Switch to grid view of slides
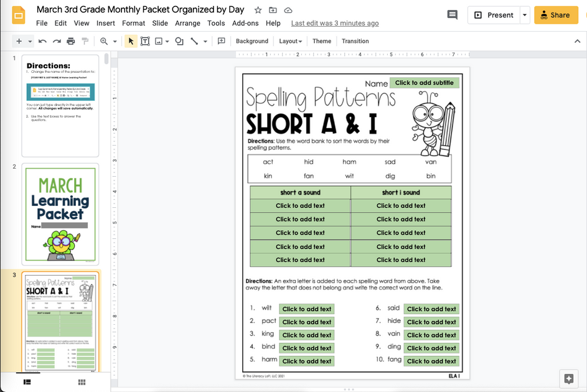 pyautogui.click(x=81, y=382)
